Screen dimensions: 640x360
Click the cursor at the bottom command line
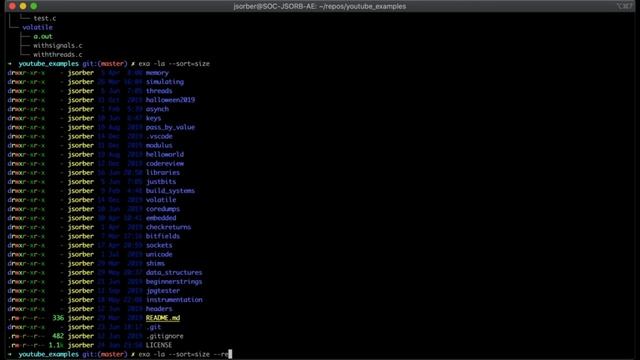click(230, 354)
